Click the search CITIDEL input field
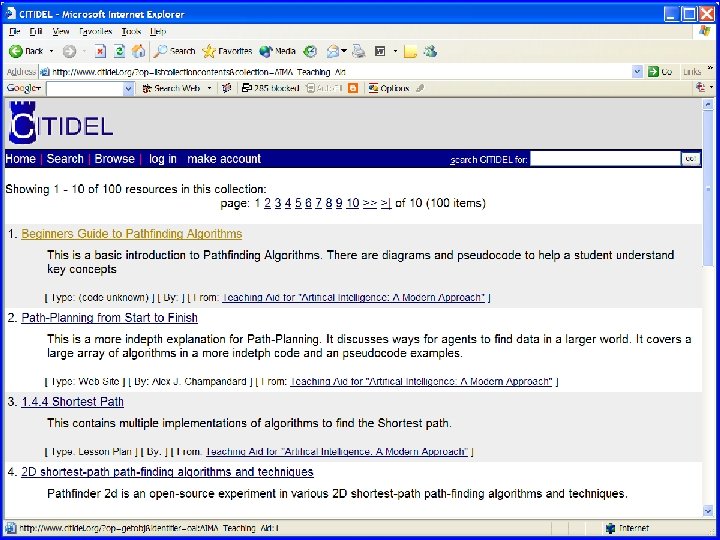 pyautogui.click(x=605, y=159)
